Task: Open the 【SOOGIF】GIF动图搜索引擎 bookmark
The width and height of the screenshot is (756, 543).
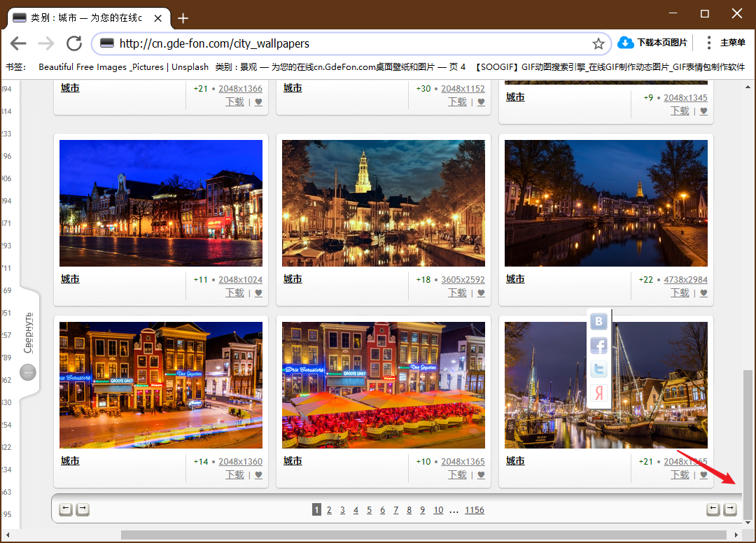Action: tap(610, 67)
